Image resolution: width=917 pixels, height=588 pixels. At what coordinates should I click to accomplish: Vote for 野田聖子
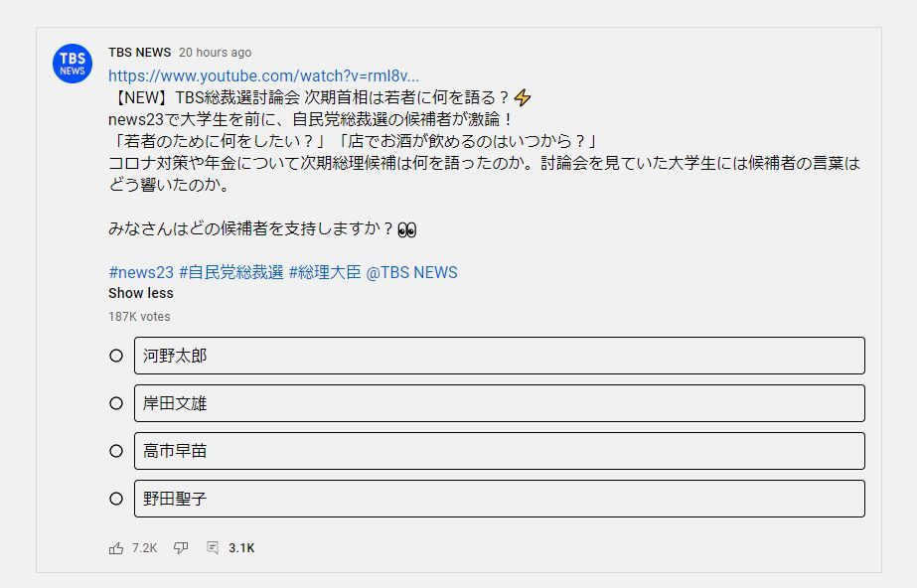(x=115, y=499)
